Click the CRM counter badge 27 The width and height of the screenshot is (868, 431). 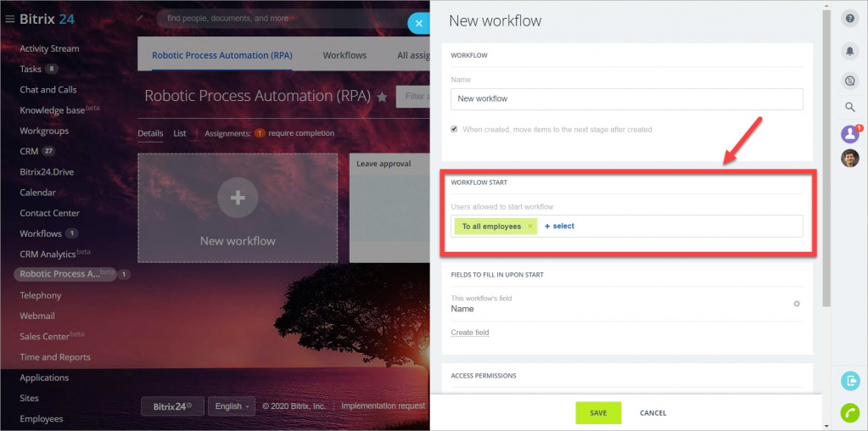click(x=48, y=151)
